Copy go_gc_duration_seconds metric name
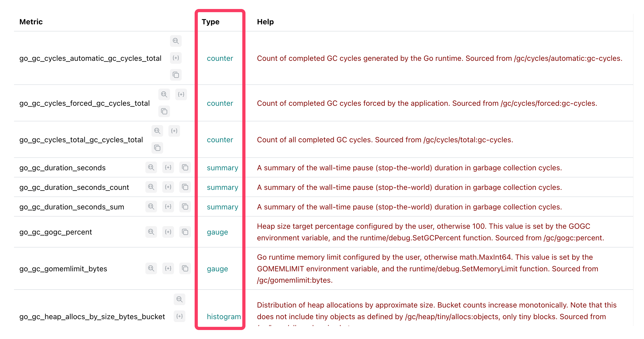 pyautogui.click(x=185, y=167)
